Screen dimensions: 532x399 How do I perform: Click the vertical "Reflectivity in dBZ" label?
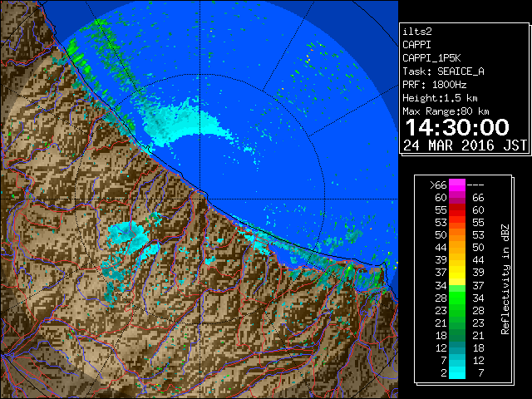(x=505, y=279)
